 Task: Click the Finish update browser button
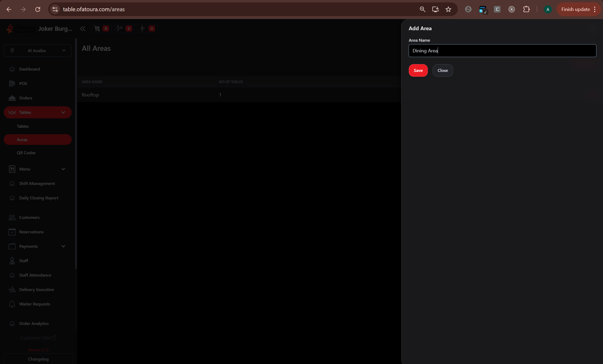tap(575, 9)
